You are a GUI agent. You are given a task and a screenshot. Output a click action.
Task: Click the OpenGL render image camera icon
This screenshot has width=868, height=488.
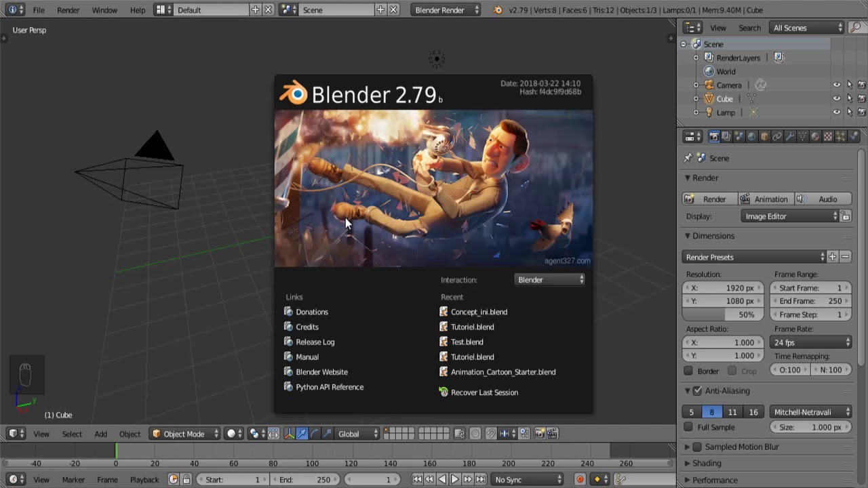coord(540,434)
